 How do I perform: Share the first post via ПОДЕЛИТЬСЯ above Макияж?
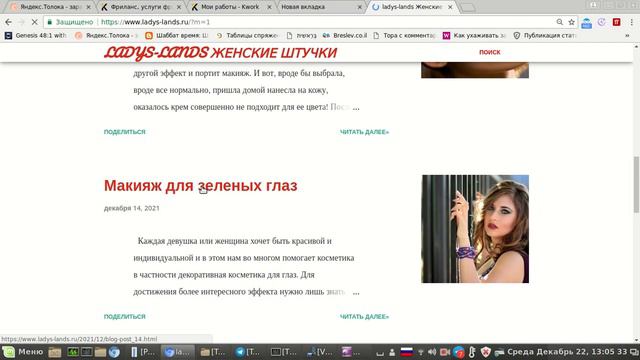pyautogui.click(x=124, y=132)
